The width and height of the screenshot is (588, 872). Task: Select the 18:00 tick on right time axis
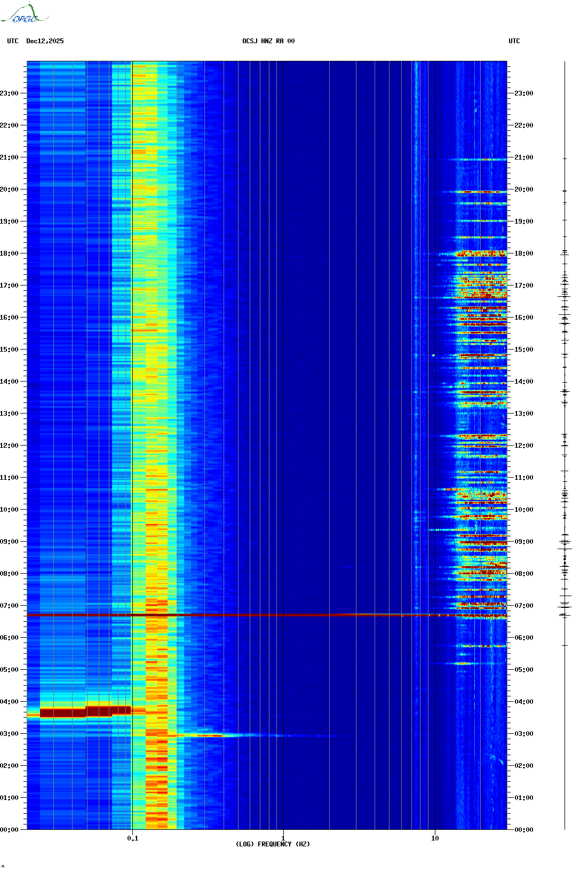(523, 253)
